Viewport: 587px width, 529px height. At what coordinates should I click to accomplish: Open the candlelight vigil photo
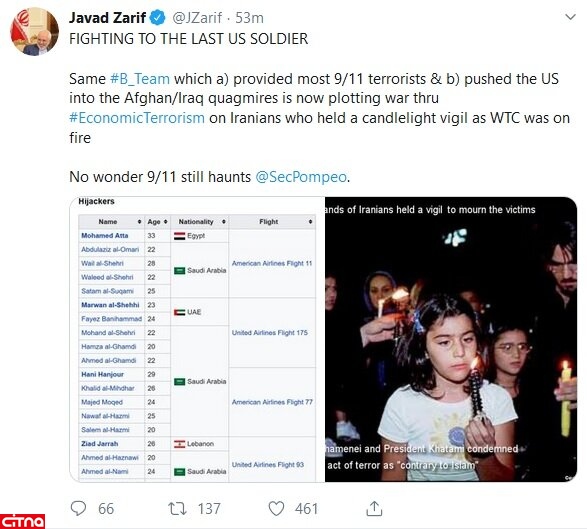451,339
